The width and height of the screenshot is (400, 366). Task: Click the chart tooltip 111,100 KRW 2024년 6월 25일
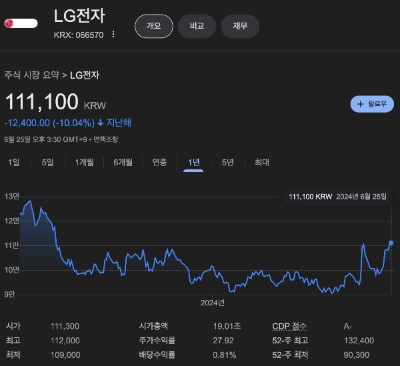pyautogui.click(x=337, y=196)
